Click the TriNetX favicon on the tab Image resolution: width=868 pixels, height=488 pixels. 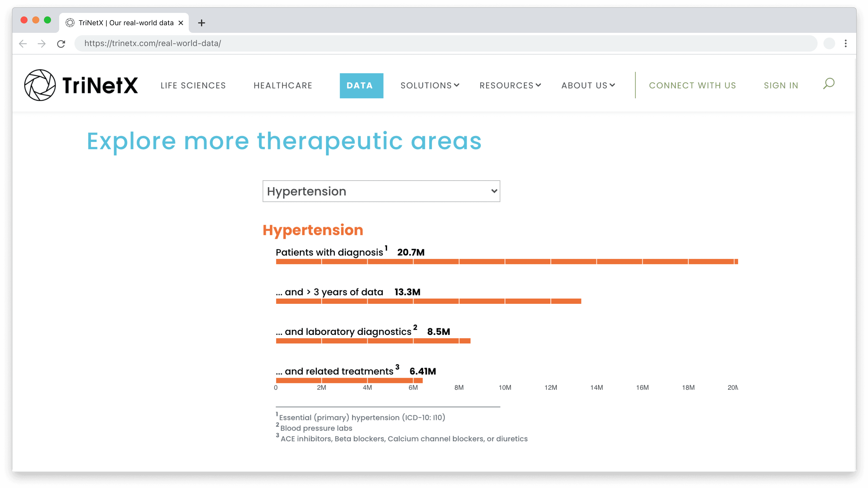70,23
